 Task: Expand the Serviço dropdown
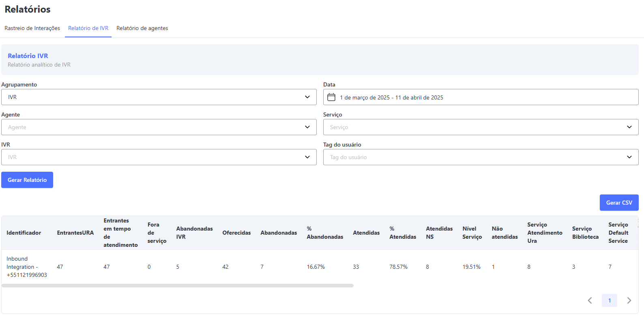pos(481,127)
